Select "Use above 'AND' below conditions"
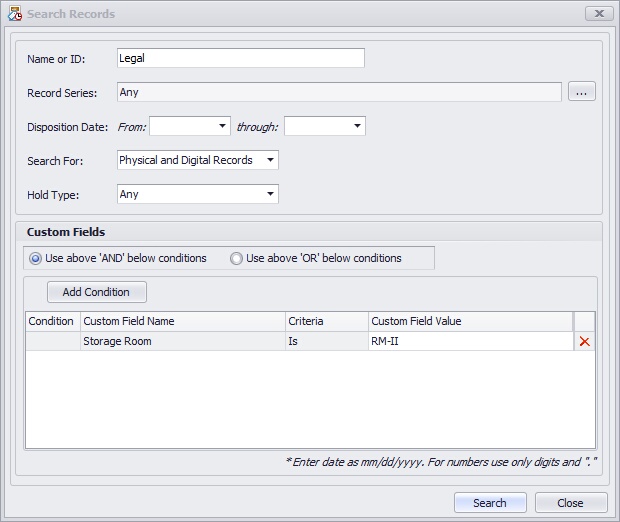 tap(37, 258)
